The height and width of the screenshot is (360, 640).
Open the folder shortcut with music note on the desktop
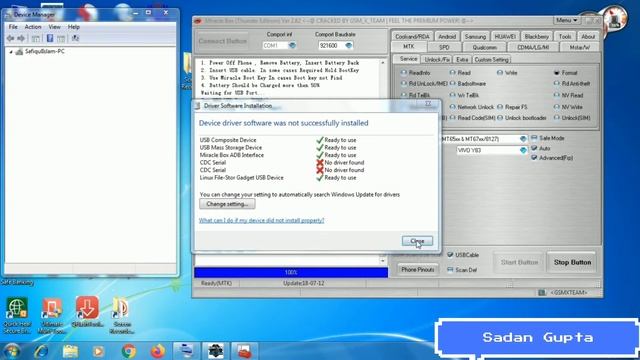click(122, 316)
